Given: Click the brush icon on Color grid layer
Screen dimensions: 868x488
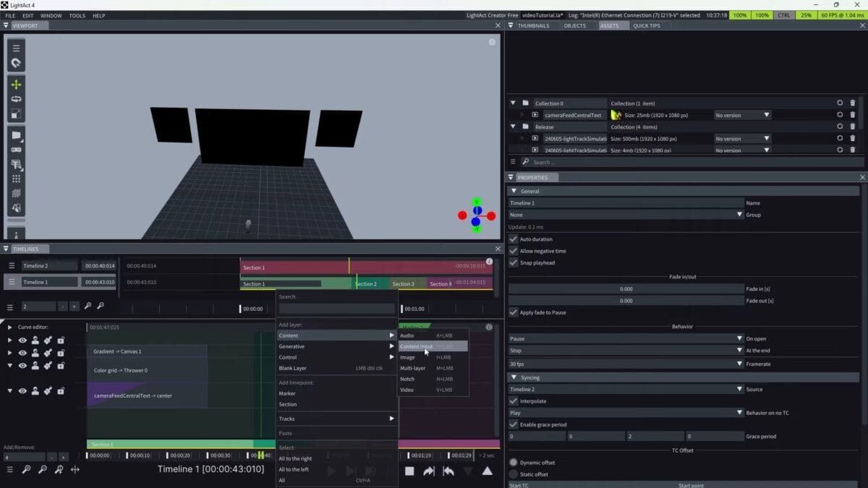Looking at the screenshot, I should pyautogui.click(x=48, y=365).
